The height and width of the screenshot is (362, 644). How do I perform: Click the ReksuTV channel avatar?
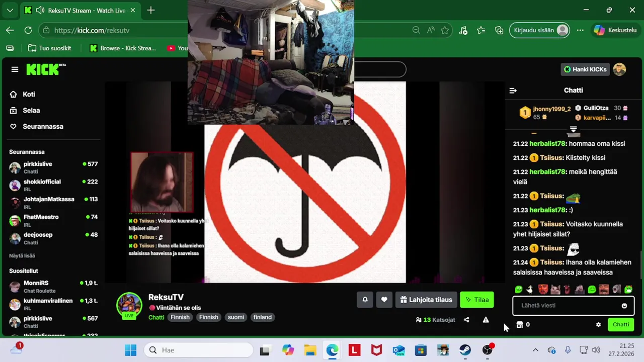click(x=129, y=305)
